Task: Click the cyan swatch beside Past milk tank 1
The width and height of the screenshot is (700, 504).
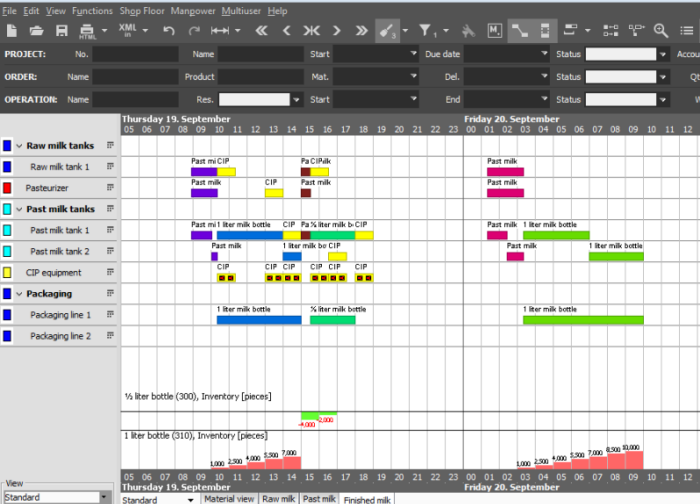Action: 7,230
